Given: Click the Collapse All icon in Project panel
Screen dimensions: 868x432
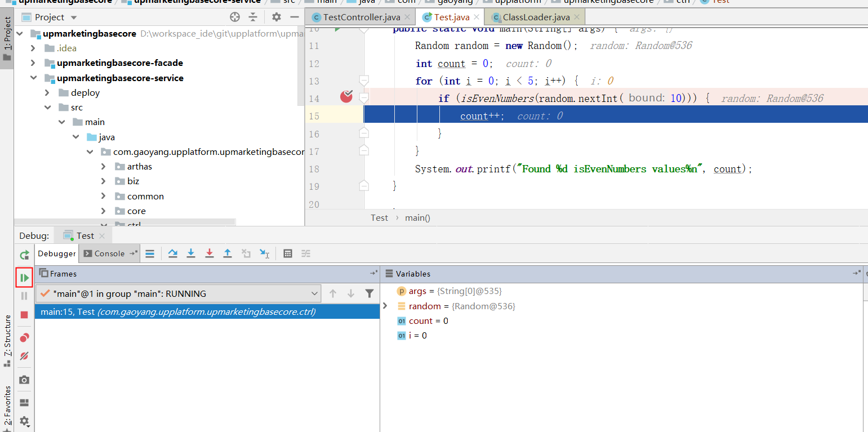Looking at the screenshot, I should pyautogui.click(x=253, y=17).
